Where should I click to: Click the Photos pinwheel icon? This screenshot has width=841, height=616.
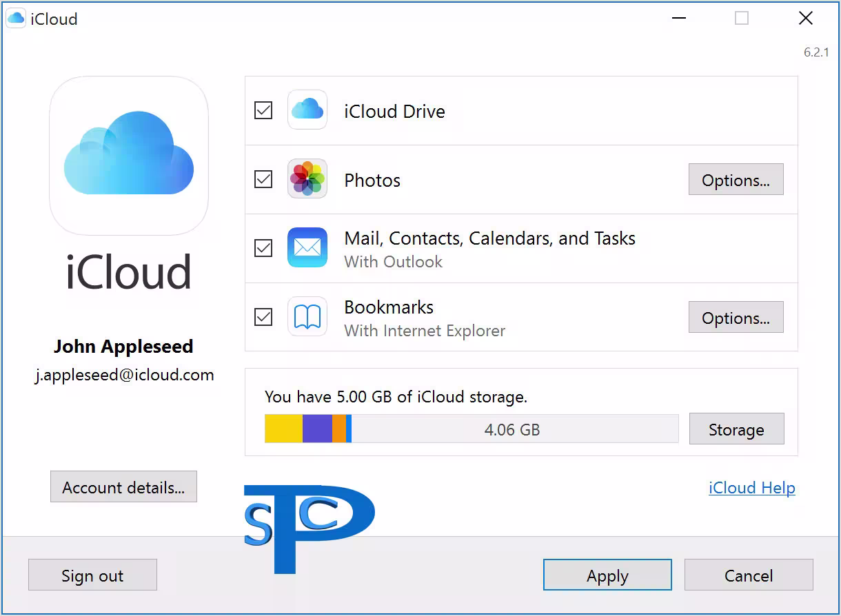(x=307, y=179)
